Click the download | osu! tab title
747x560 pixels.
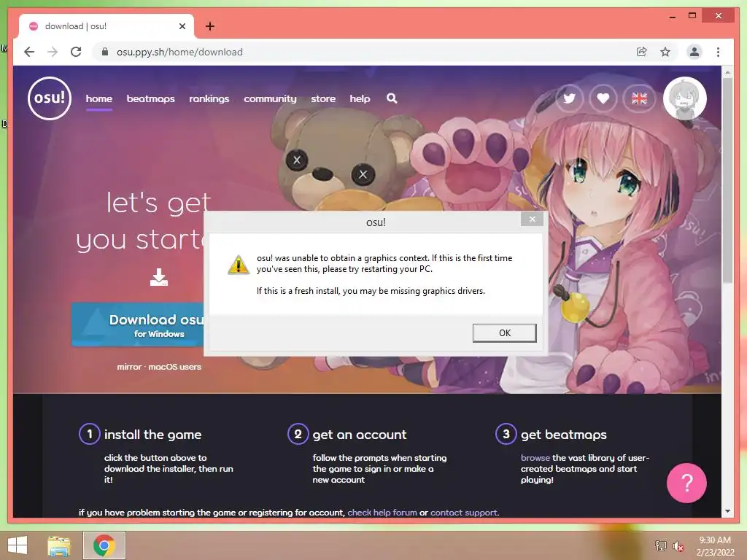click(x=76, y=26)
